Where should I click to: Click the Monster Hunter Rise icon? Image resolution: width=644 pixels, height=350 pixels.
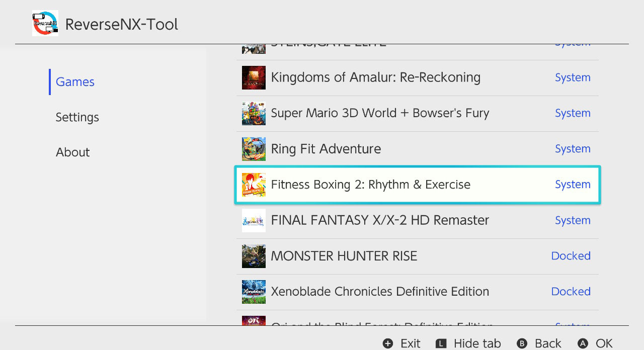[x=254, y=256]
